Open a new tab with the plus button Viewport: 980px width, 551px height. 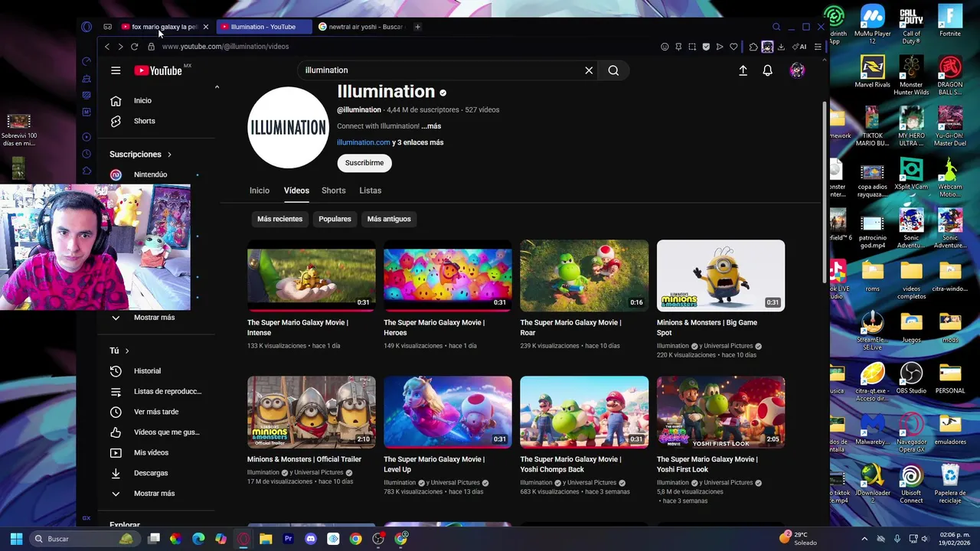pos(417,27)
